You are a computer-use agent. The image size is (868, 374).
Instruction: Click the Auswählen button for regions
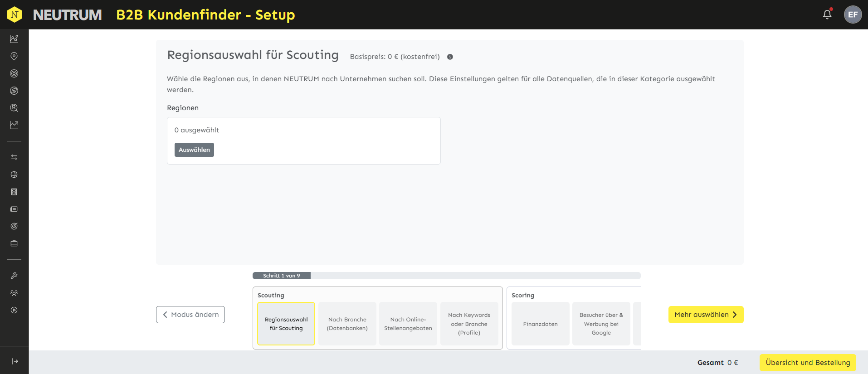[194, 150]
